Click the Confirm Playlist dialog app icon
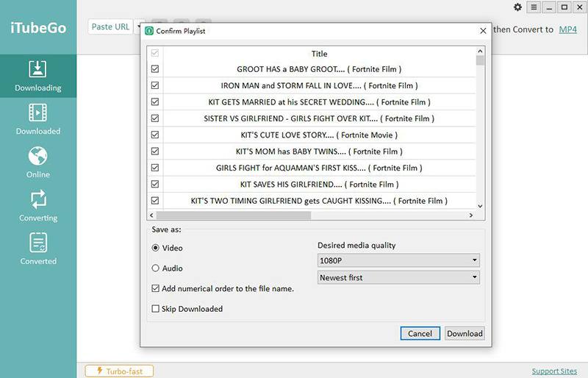 149,31
